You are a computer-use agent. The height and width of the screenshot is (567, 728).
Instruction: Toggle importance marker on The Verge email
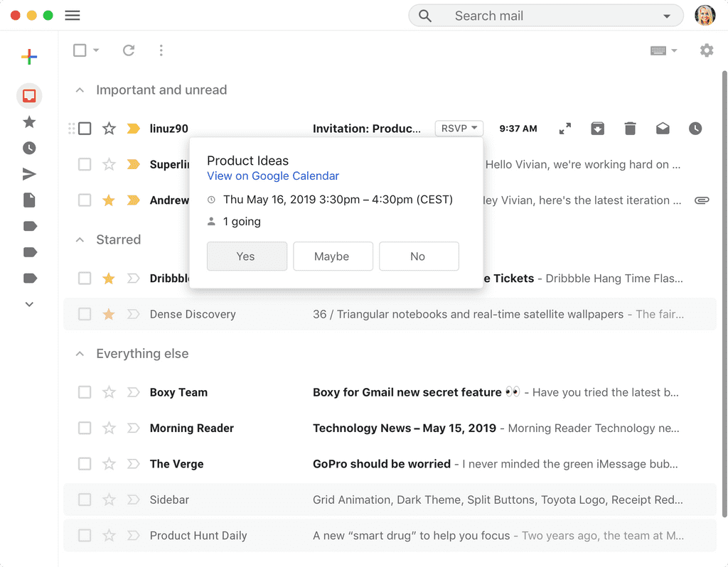tap(133, 463)
